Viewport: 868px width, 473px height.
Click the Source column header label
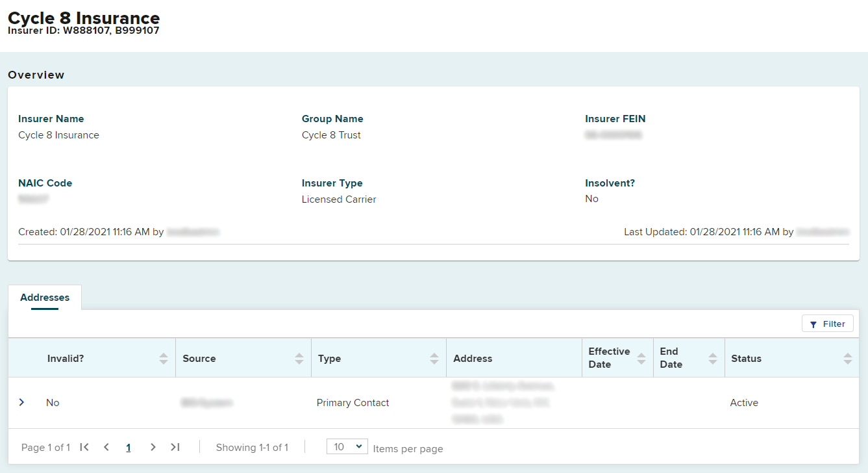click(199, 359)
